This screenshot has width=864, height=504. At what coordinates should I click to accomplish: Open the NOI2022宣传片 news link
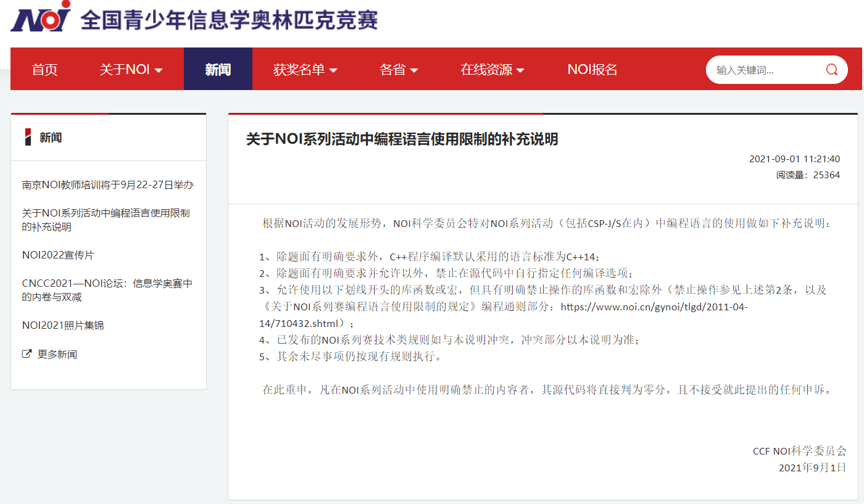click(58, 255)
